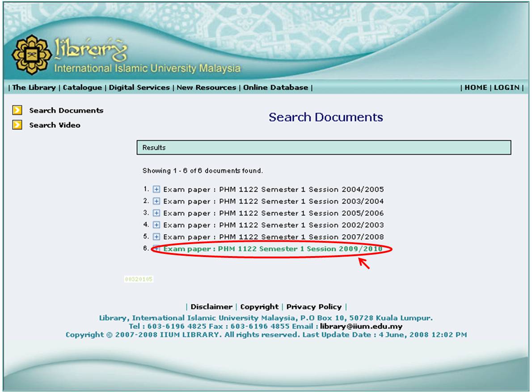Click the library address line in the footer
Viewport: 532px width, 392px height.
click(x=266, y=318)
